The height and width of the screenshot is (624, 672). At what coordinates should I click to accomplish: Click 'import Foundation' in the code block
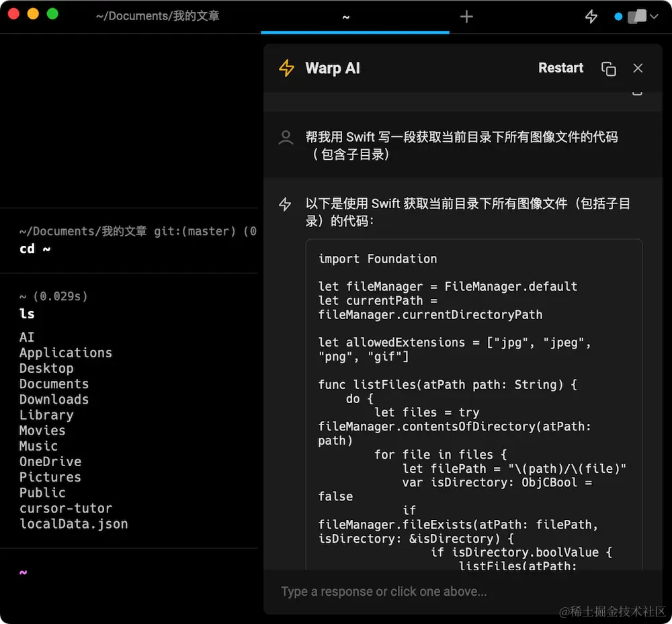coord(378,259)
